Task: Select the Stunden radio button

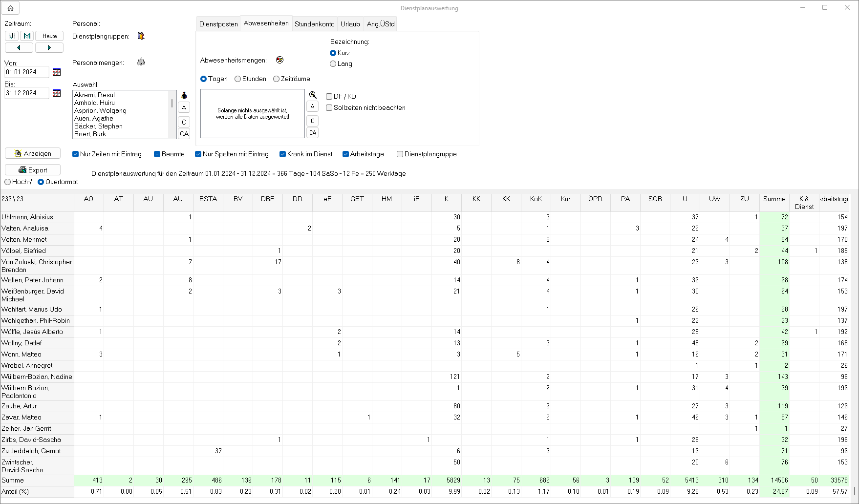Action: coord(238,79)
